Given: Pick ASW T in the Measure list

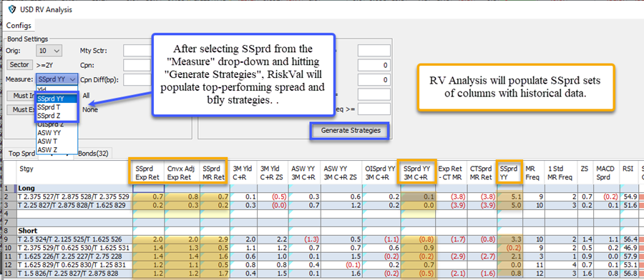Looking at the screenshot, I should (x=57, y=141).
